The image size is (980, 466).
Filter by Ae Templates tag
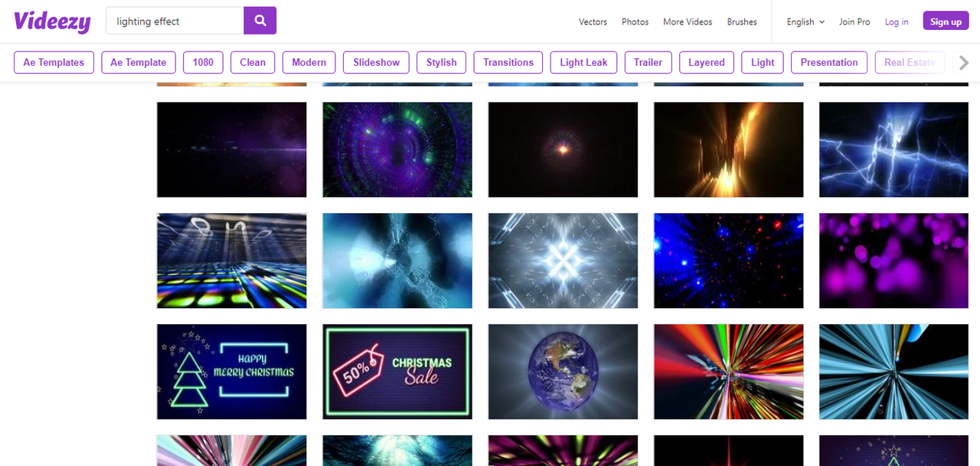(x=54, y=62)
